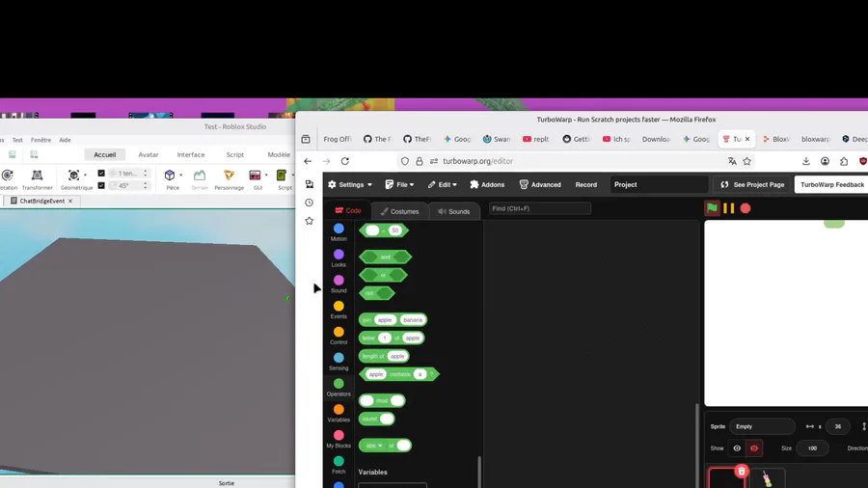The width and height of the screenshot is (868, 488).
Task: Show the sprite using eye icon
Action: pos(737,448)
